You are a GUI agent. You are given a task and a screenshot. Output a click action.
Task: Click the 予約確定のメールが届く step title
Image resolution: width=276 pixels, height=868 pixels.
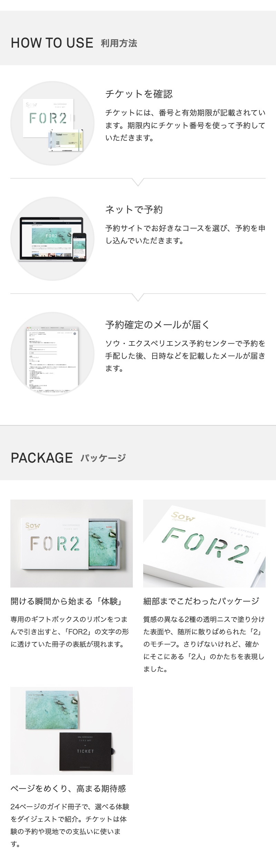pos(158,325)
